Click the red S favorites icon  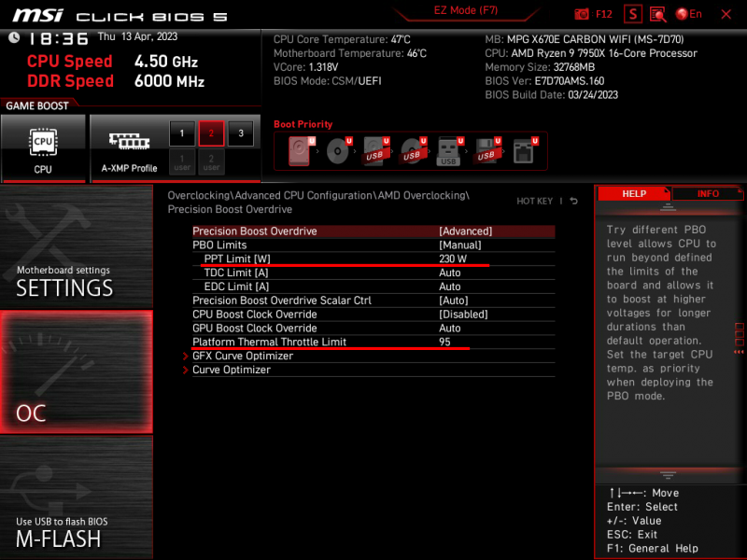tap(633, 14)
